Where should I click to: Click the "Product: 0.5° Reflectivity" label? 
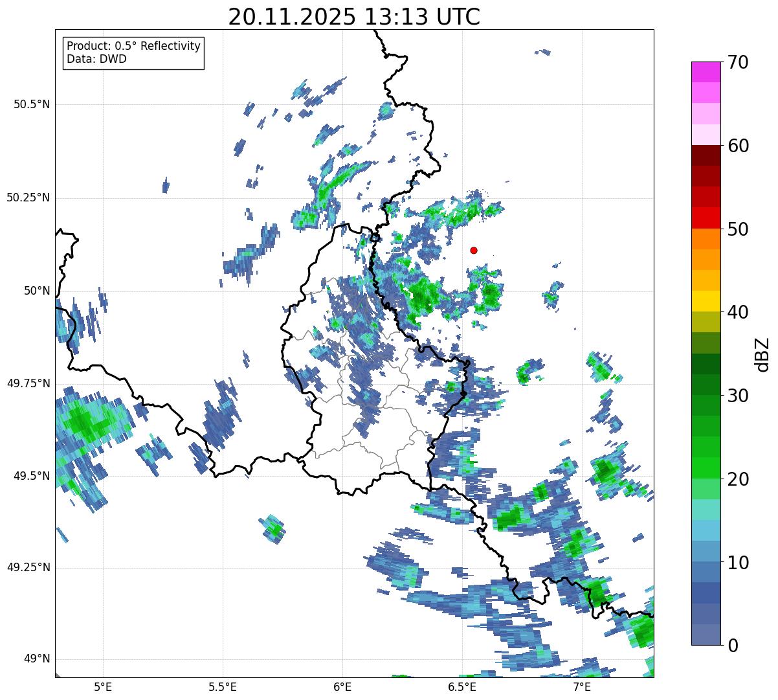click(133, 46)
